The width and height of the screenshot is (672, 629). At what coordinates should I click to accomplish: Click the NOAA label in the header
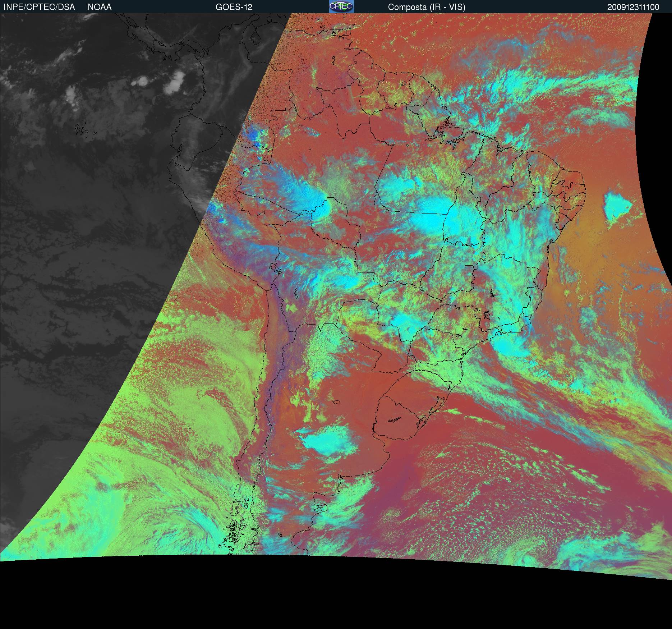(x=100, y=7)
